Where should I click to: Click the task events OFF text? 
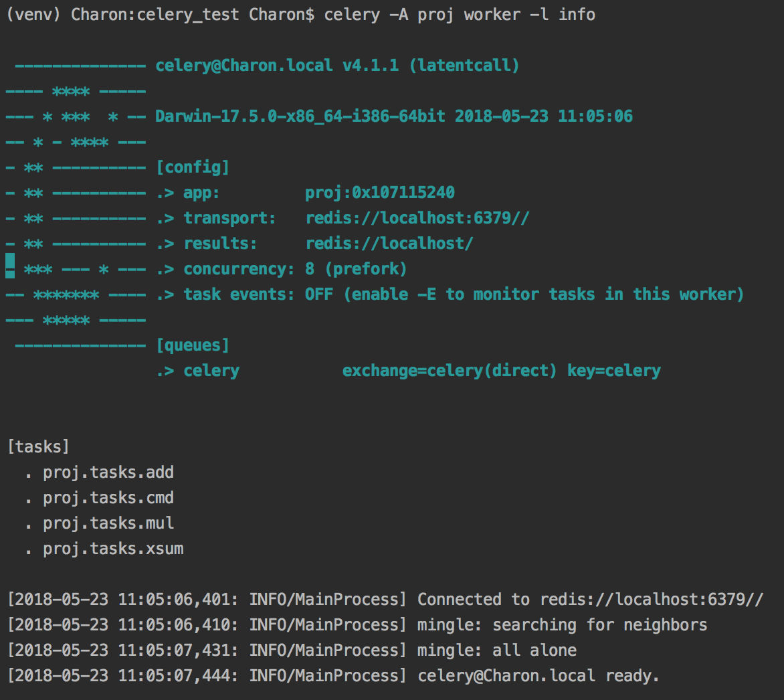coord(318,294)
